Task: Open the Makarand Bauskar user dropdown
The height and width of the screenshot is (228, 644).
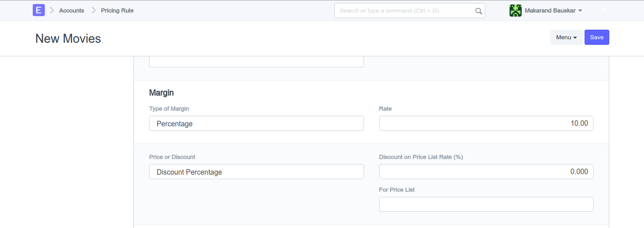Action: (553, 11)
